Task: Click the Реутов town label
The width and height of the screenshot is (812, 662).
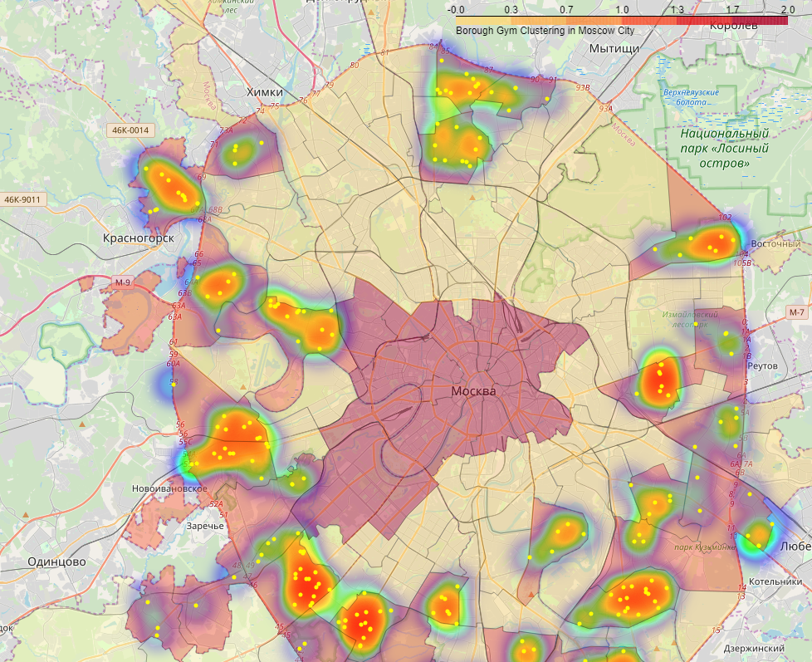Action: (x=763, y=365)
